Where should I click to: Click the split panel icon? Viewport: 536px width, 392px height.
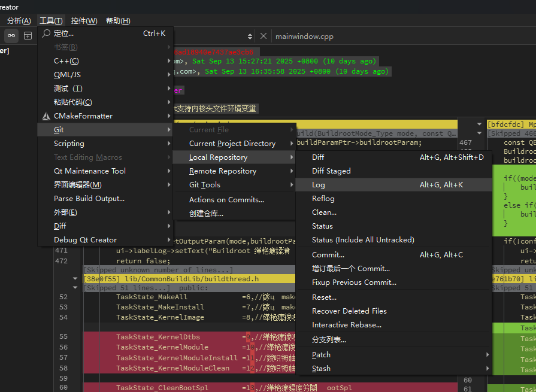(28, 36)
